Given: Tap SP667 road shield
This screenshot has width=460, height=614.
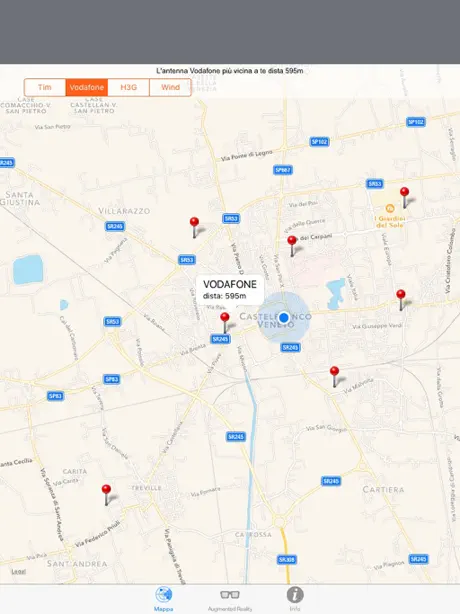Looking at the screenshot, I should (283, 170).
